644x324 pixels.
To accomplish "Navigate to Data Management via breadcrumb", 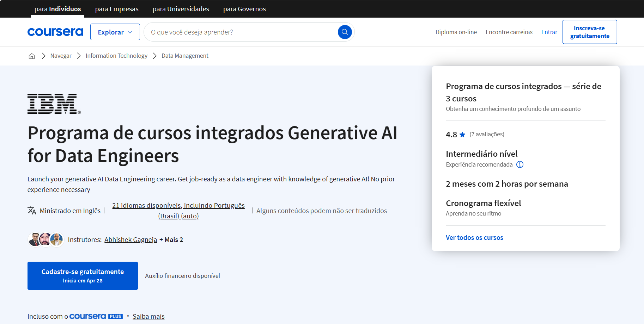I will 185,56.
